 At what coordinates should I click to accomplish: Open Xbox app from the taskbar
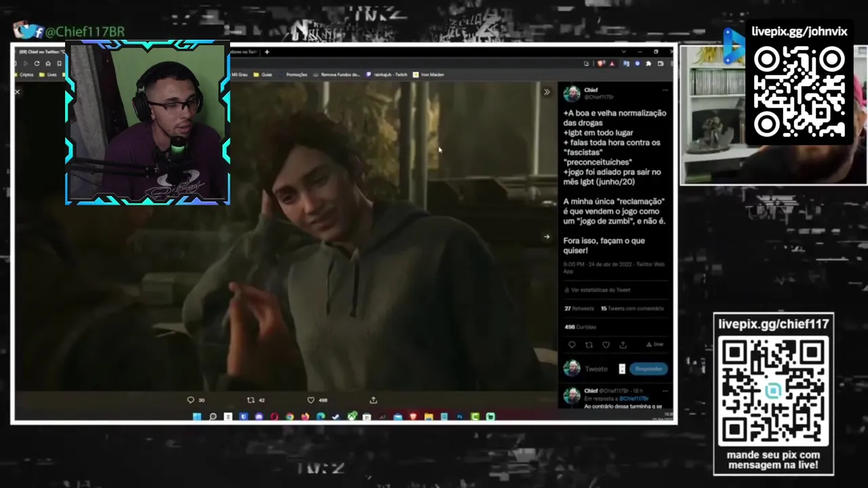(352, 417)
